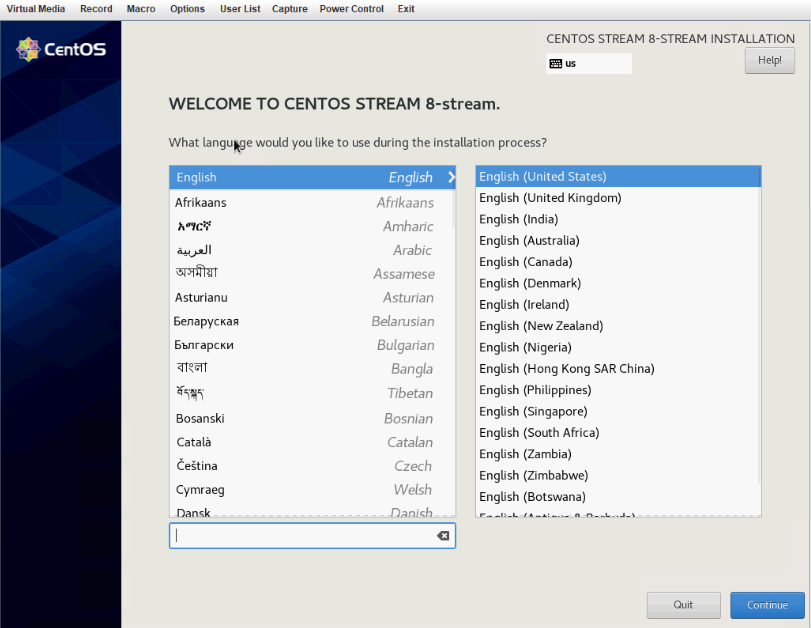Focus the language search input field
This screenshot has height=628, width=811.
[312, 536]
